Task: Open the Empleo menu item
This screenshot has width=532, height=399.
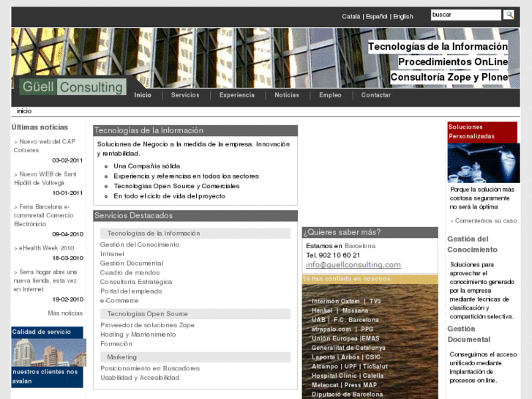Action: point(330,95)
